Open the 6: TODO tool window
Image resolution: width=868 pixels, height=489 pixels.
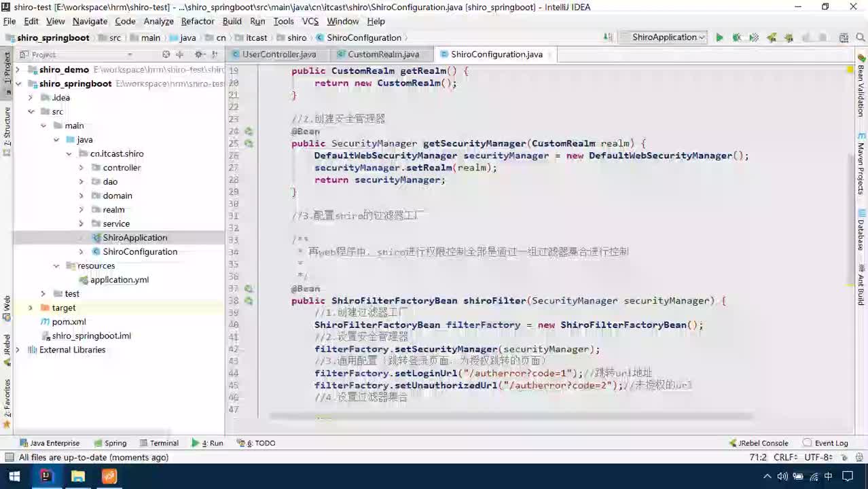click(x=256, y=443)
